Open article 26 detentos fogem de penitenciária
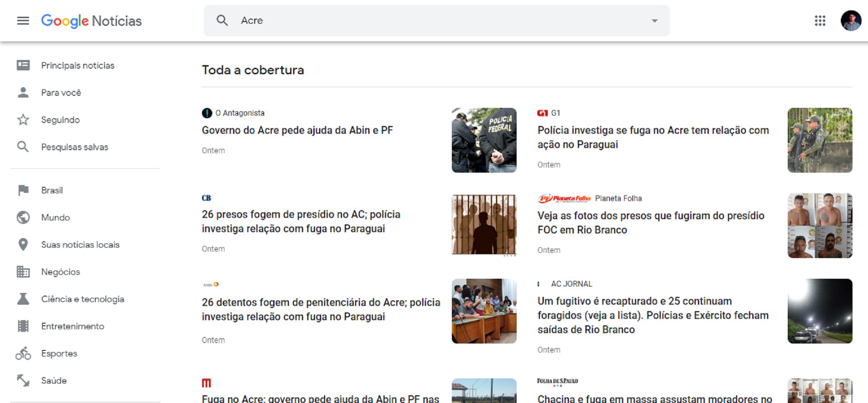 point(321,309)
